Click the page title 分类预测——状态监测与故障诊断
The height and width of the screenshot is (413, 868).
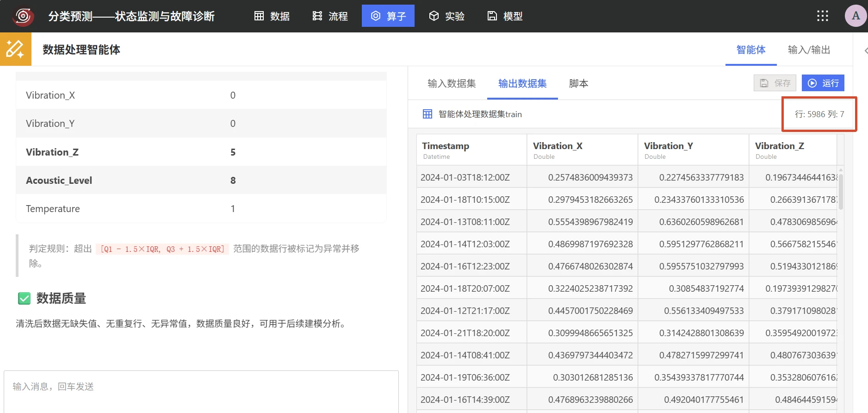coord(131,16)
